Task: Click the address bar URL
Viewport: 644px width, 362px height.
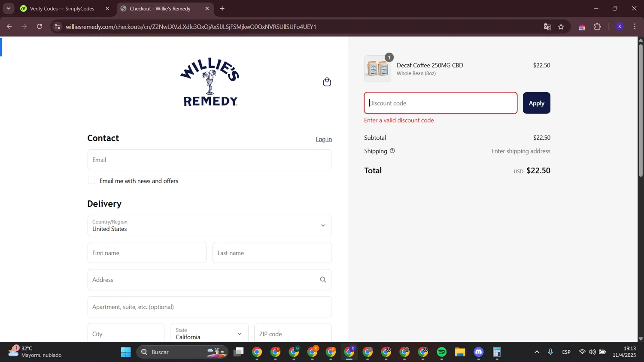Action: pyautogui.click(x=191, y=27)
